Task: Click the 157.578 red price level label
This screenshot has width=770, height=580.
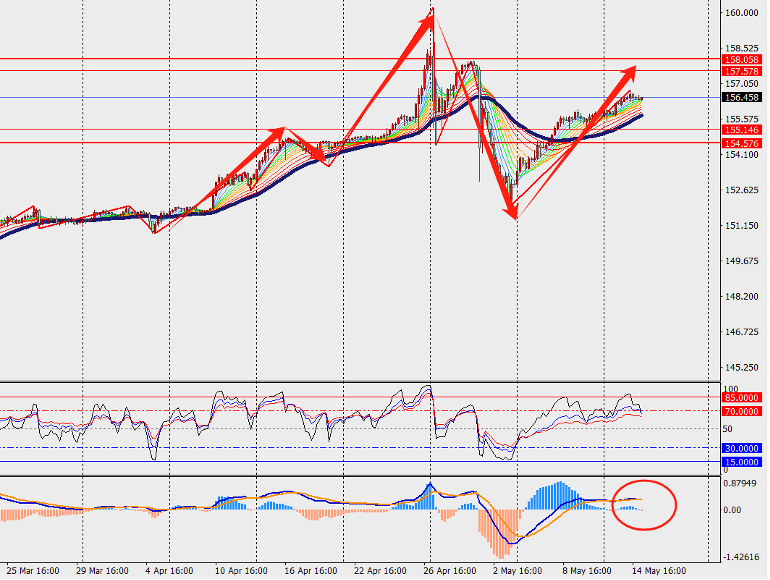Action: 742,71
